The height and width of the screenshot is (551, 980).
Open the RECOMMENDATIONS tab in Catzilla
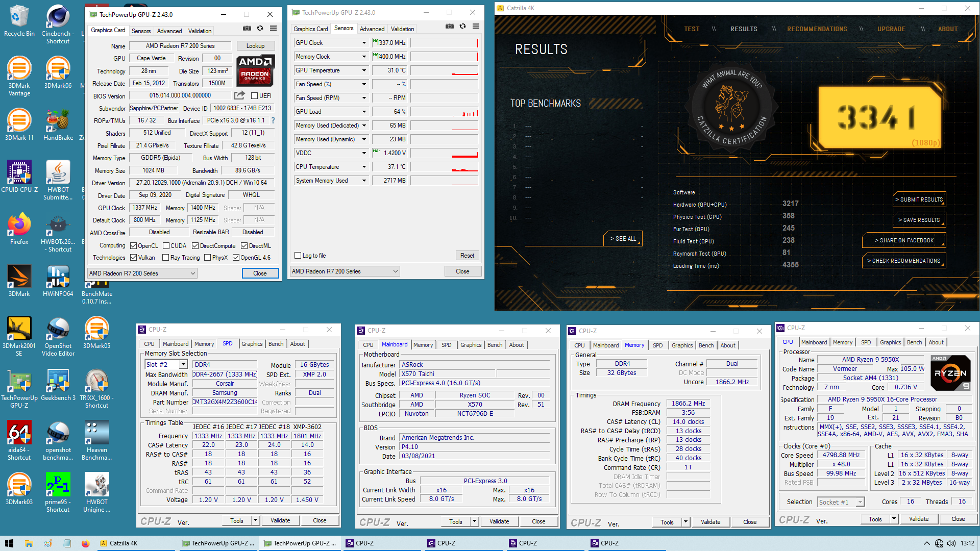coord(817,29)
